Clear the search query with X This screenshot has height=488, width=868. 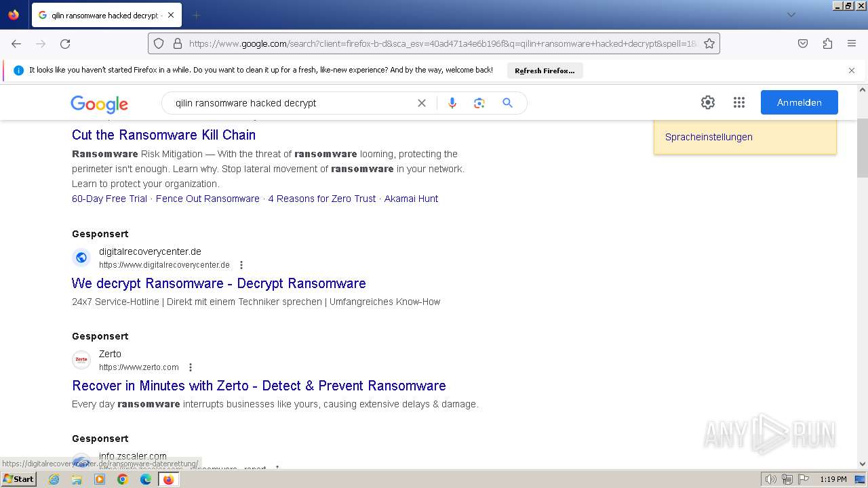point(422,103)
